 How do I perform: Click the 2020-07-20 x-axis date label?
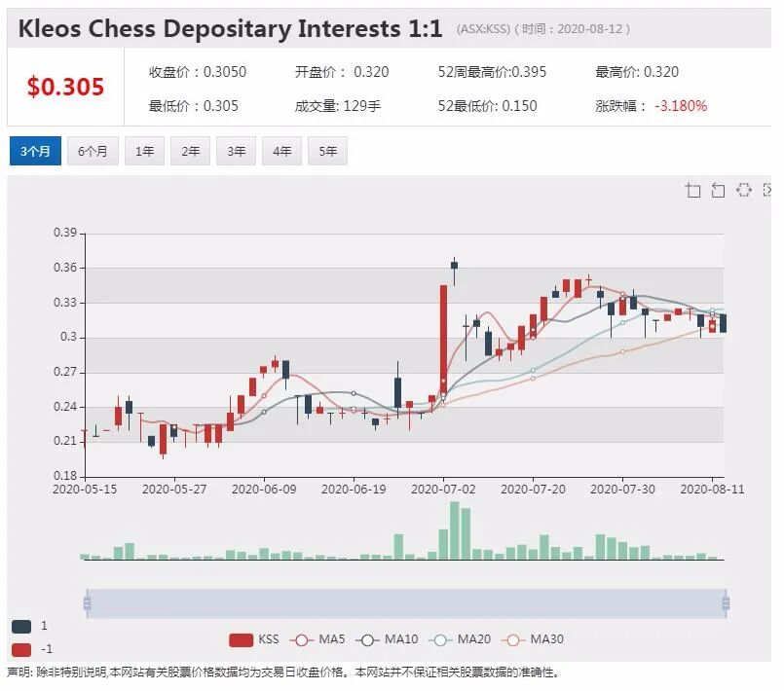[x=533, y=490]
